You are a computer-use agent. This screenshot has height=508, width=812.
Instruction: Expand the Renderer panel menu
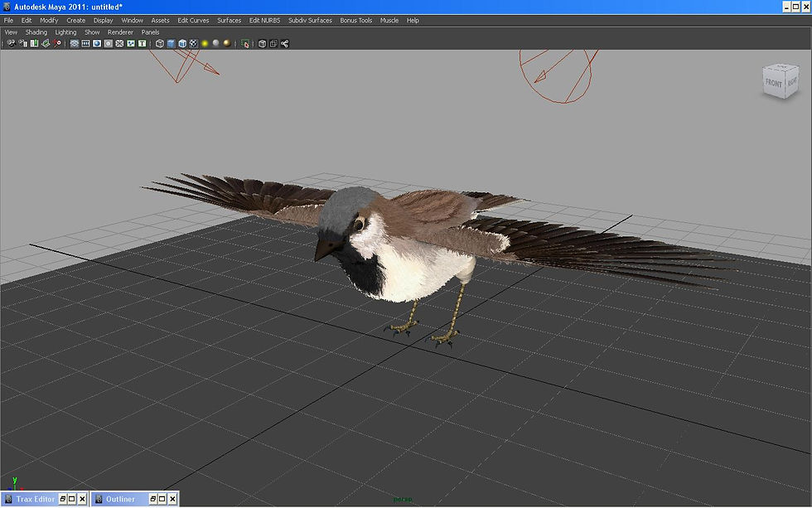point(120,32)
